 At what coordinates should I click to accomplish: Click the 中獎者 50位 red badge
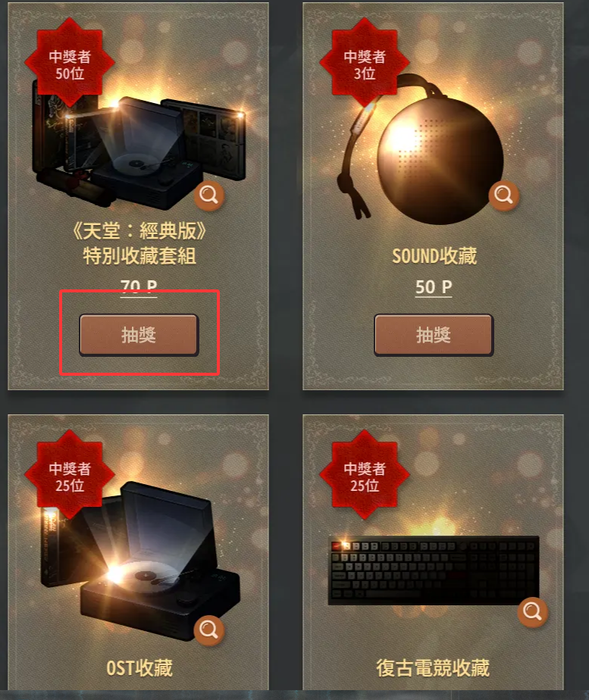[x=70, y=62]
